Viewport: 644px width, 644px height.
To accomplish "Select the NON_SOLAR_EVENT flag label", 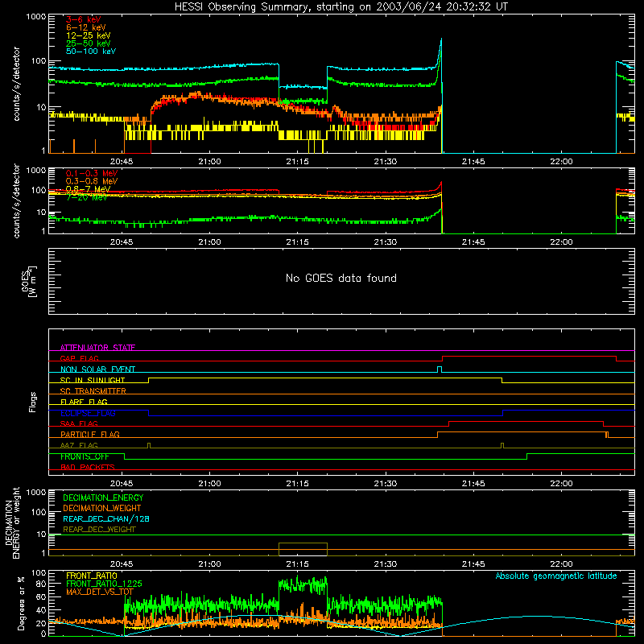I will [x=97, y=369].
